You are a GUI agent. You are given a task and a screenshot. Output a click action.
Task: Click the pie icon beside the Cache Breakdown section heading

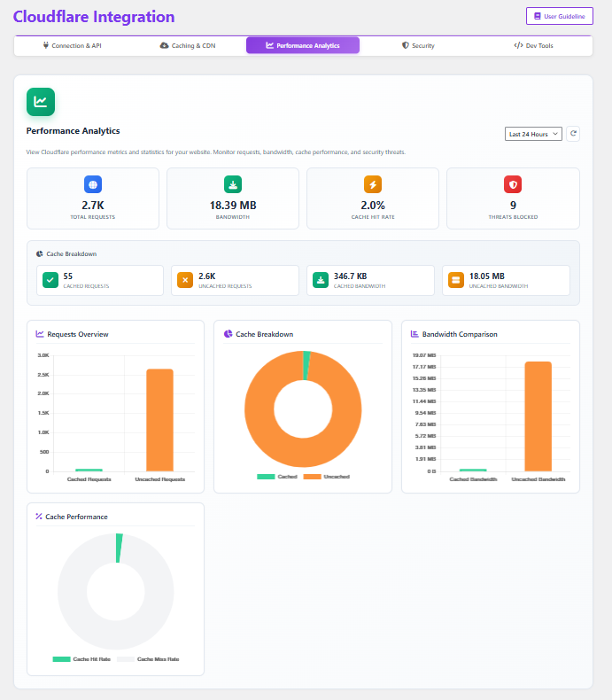point(40,253)
